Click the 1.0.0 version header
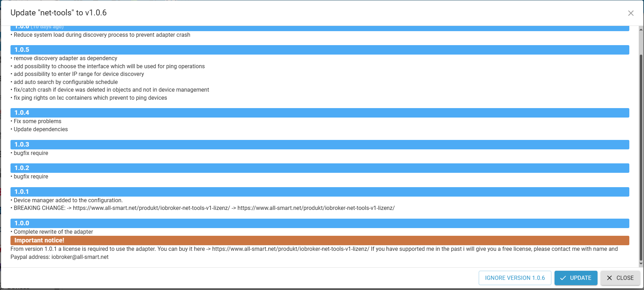This screenshot has width=644, height=290. tap(320, 223)
